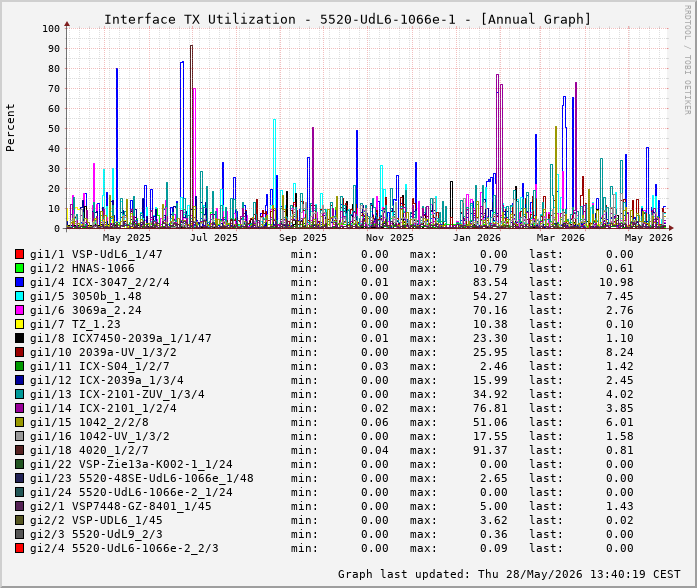
Task: Click the legend label gi2/1 VSP7448-GZ-8401_1/45
Action: [x=120, y=506]
